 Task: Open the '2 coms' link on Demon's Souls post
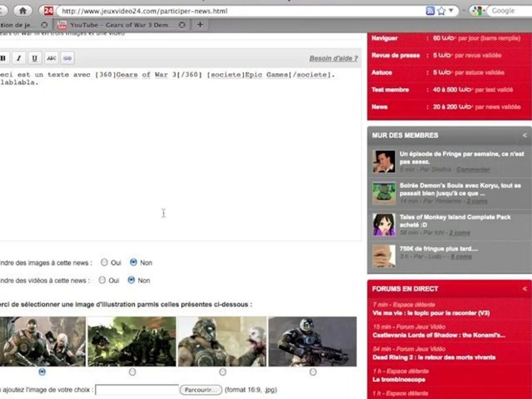point(477,201)
